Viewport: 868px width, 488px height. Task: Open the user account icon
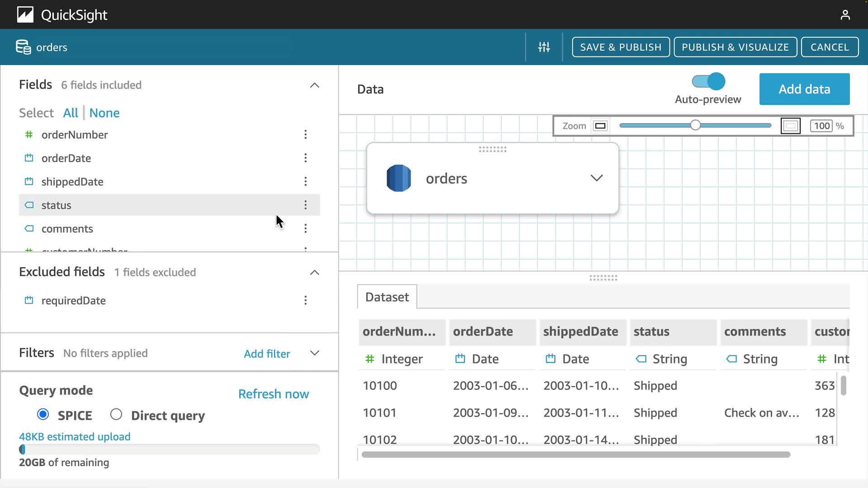click(x=845, y=15)
